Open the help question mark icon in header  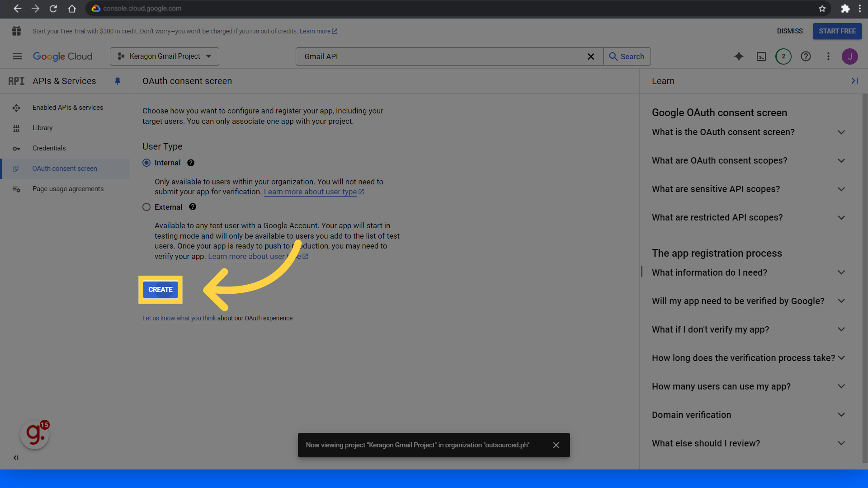(806, 56)
